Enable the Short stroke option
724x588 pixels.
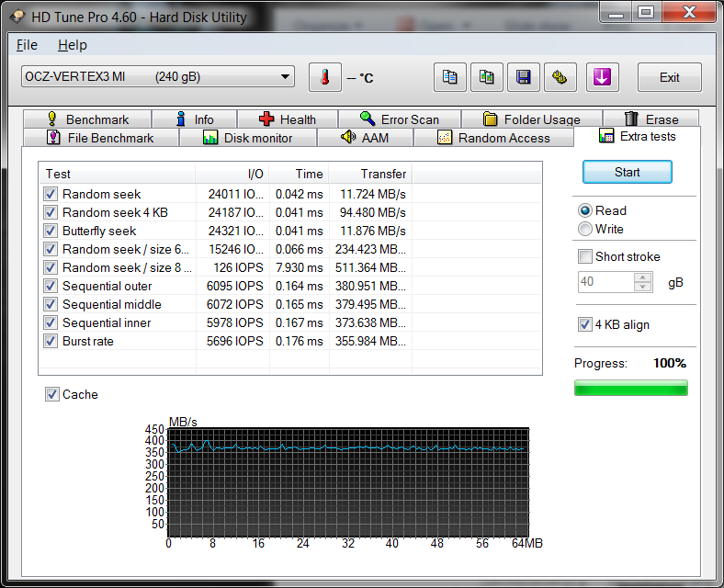click(585, 256)
